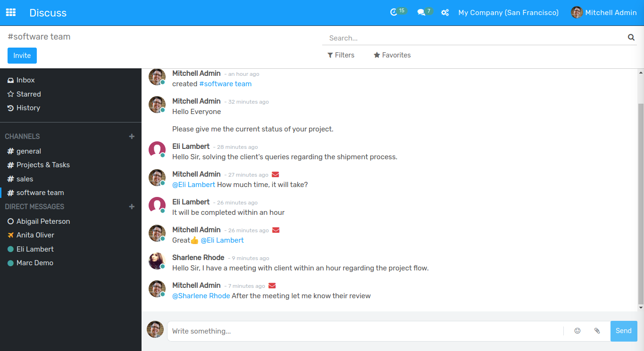
Task: Click the #software team link in message
Action: tap(225, 84)
